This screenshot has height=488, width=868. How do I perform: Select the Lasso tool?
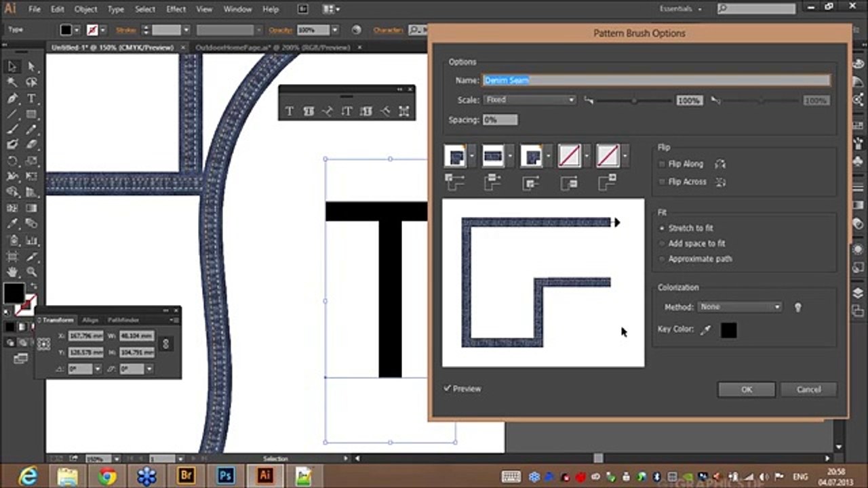(x=31, y=82)
